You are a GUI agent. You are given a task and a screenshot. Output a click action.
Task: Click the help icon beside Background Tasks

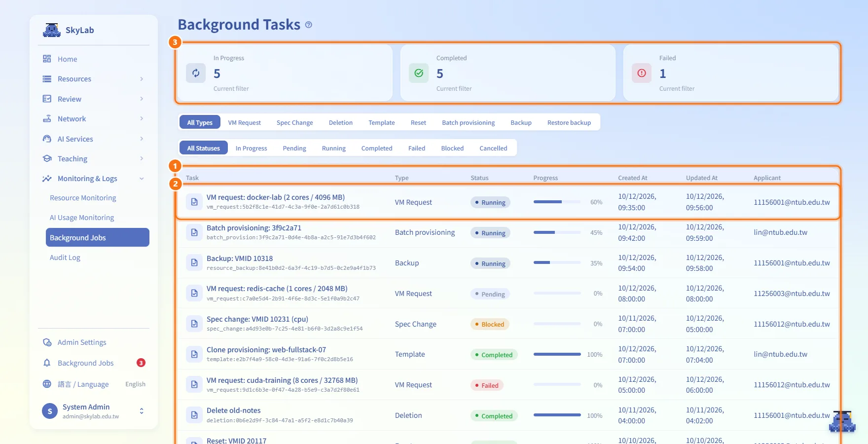(309, 25)
